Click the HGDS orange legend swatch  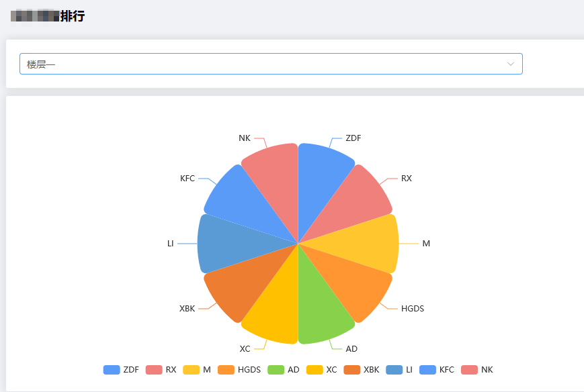pyautogui.click(x=226, y=370)
